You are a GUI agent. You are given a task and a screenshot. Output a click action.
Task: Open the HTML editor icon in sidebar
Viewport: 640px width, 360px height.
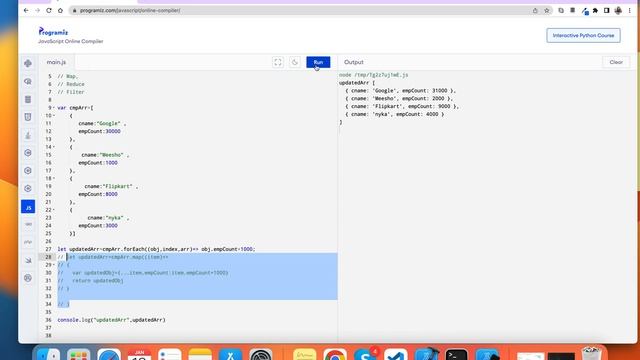pyautogui.click(x=28, y=117)
